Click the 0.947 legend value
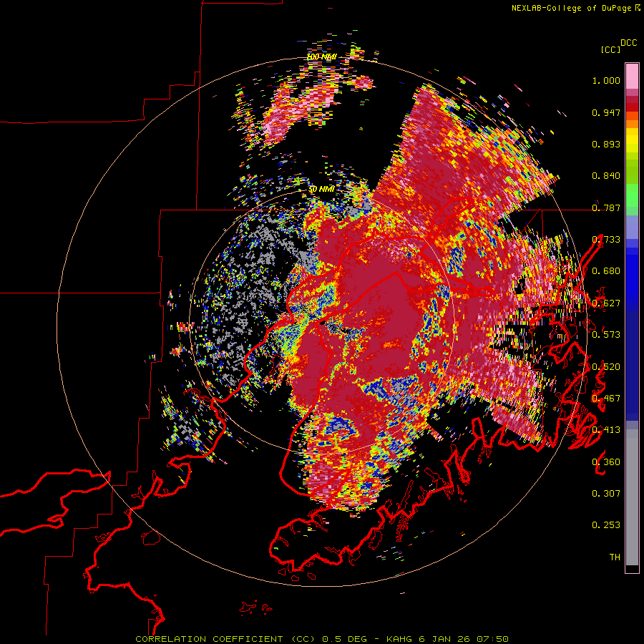The height and width of the screenshot is (644, 644). (606, 112)
